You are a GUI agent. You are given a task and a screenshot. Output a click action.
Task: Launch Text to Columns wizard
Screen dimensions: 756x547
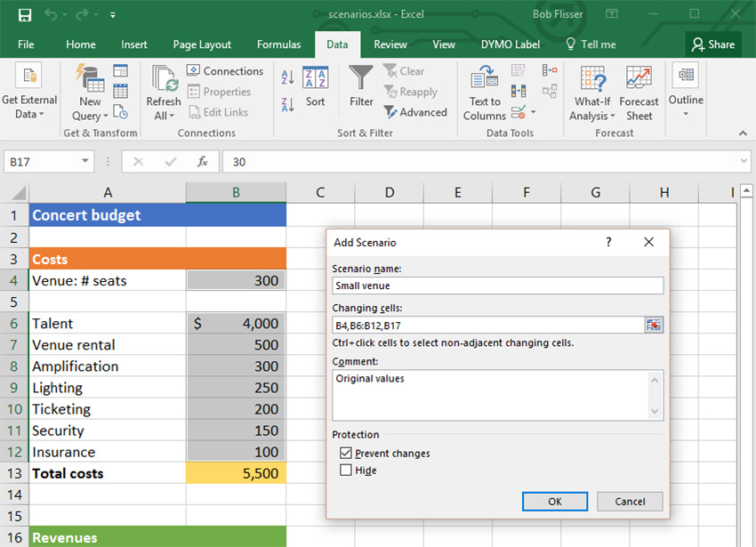click(x=485, y=93)
